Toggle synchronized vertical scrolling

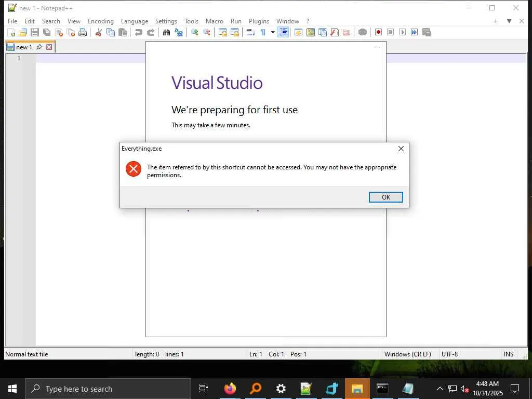[222, 32]
